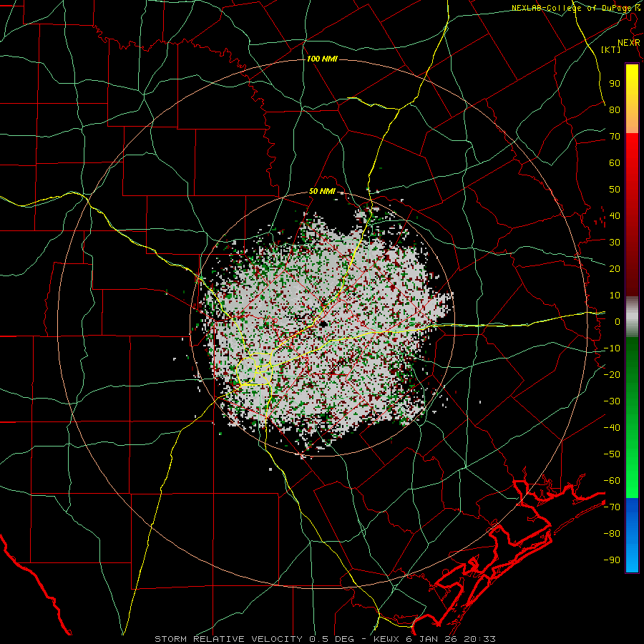Click the -40 value on the velocity scale
This screenshot has height=644, width=644.
click(612, 428)
